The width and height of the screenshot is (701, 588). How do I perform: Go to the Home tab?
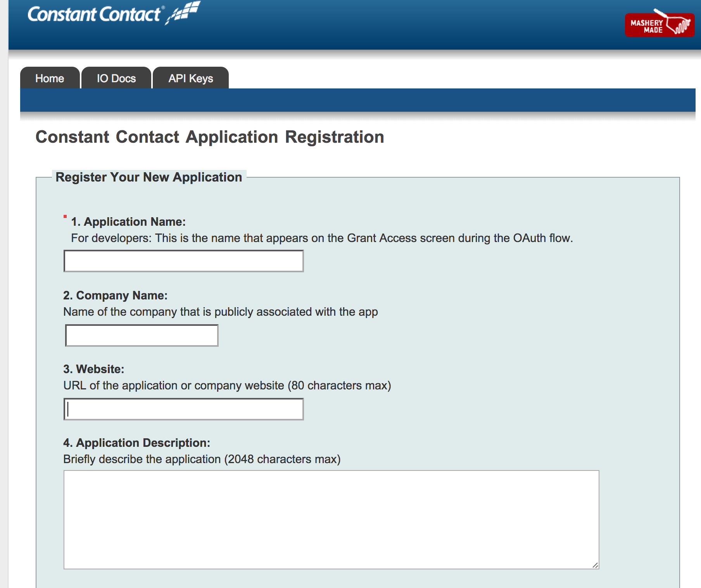pos(50,78)
